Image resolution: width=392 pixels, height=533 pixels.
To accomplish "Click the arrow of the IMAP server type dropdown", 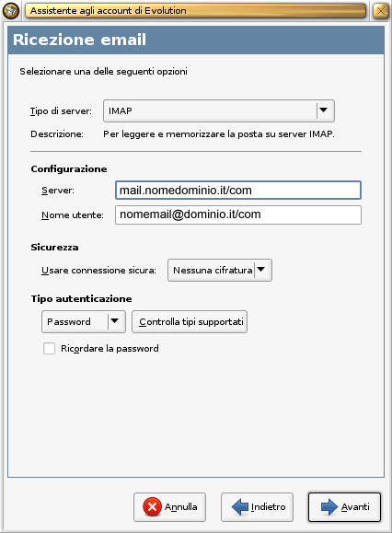I will [323, 110].
